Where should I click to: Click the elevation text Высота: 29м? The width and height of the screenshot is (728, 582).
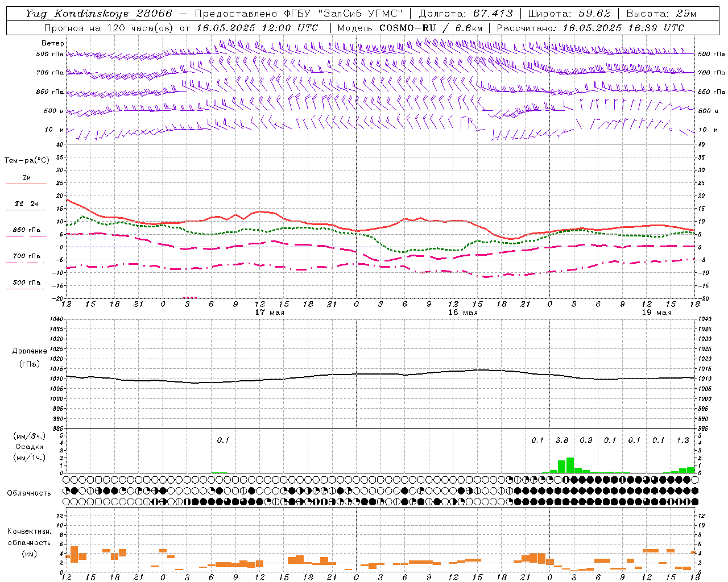pyautogui.click(x=661, y=14)
